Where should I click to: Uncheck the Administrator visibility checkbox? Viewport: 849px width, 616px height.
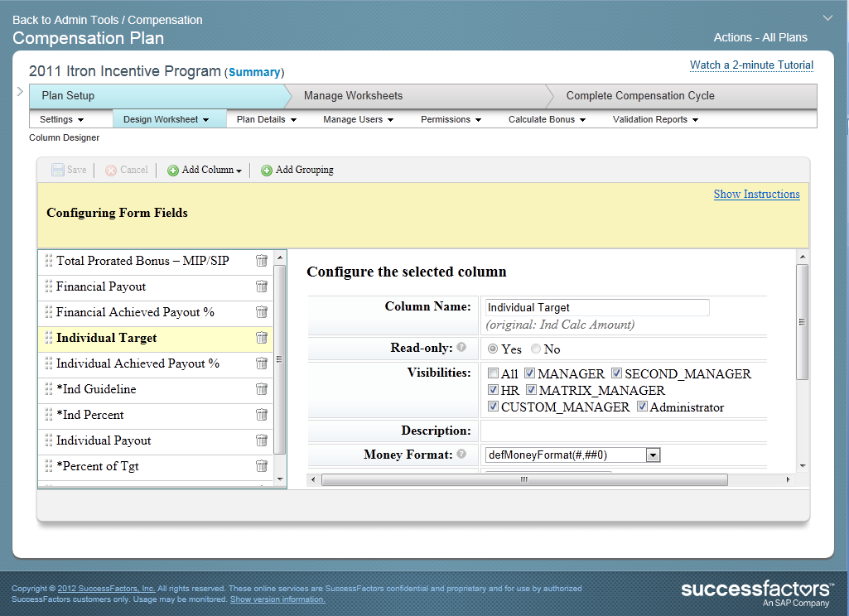point(642,406)
